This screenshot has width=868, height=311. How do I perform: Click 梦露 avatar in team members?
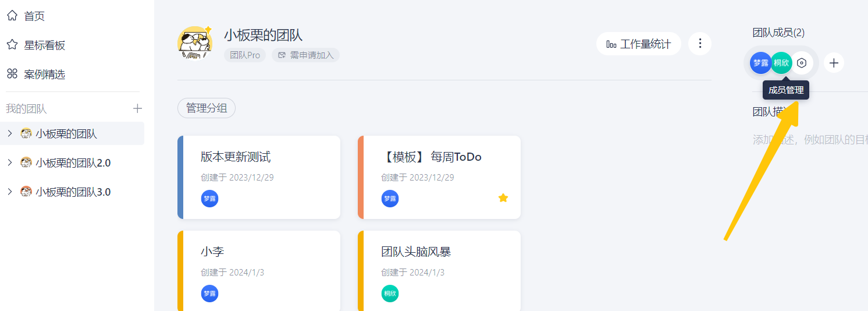point(760,63)
